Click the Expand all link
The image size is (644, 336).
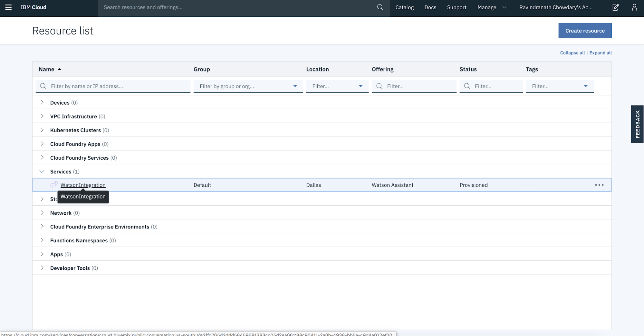[x=600, y=53]
